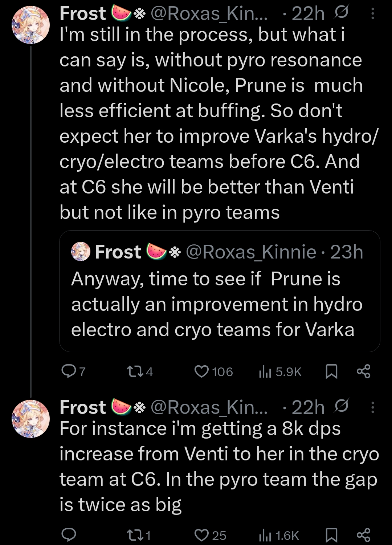This screenshot has height=545, width=392.
Task: Reply to the first tweet about Prune buffing
Action: (68, 371)
